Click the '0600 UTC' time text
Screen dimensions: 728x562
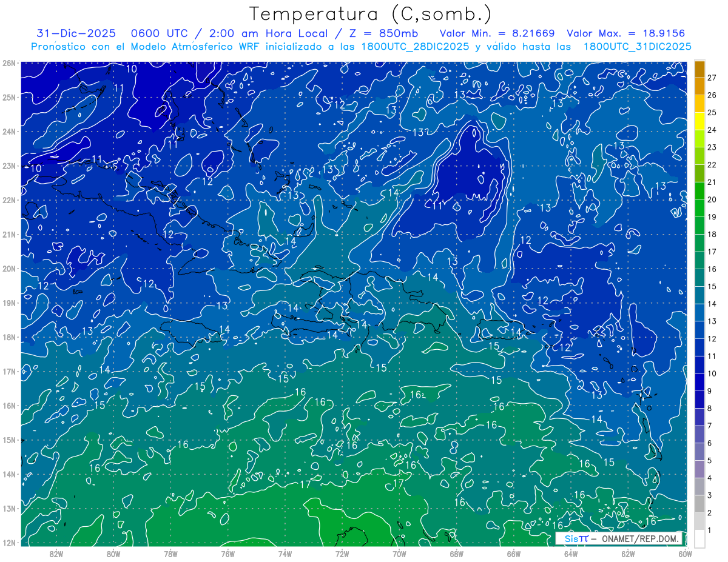160,33
